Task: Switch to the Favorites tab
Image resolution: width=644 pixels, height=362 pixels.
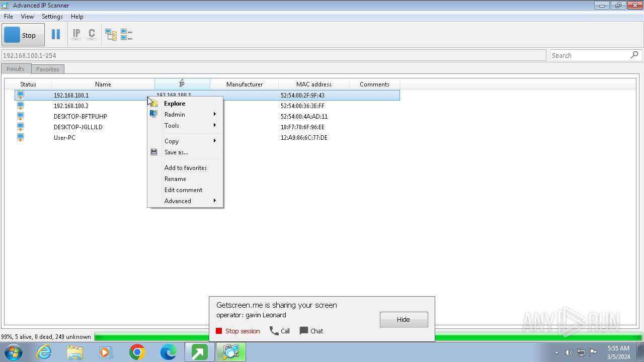Action: [x=48, y=69]
